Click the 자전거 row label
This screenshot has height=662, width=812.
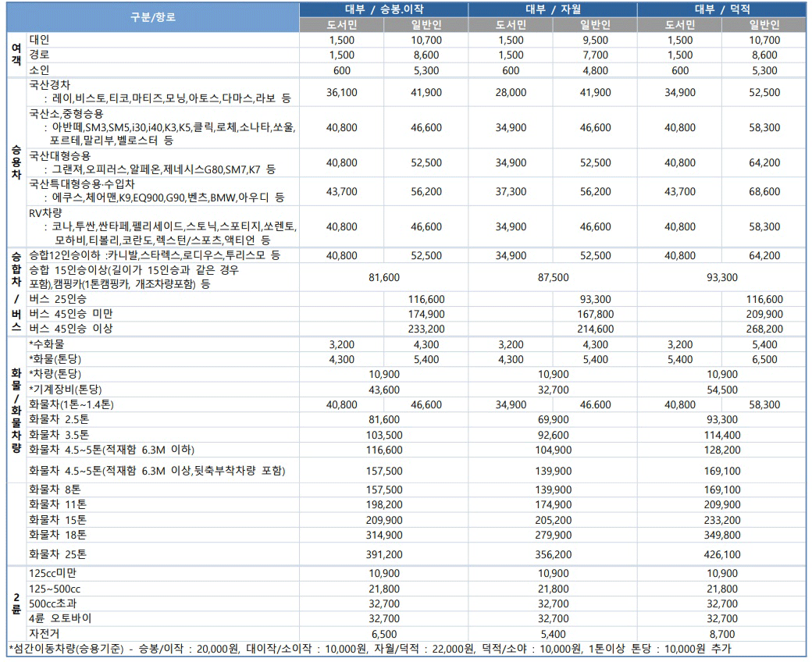click(x=44, y=633)
